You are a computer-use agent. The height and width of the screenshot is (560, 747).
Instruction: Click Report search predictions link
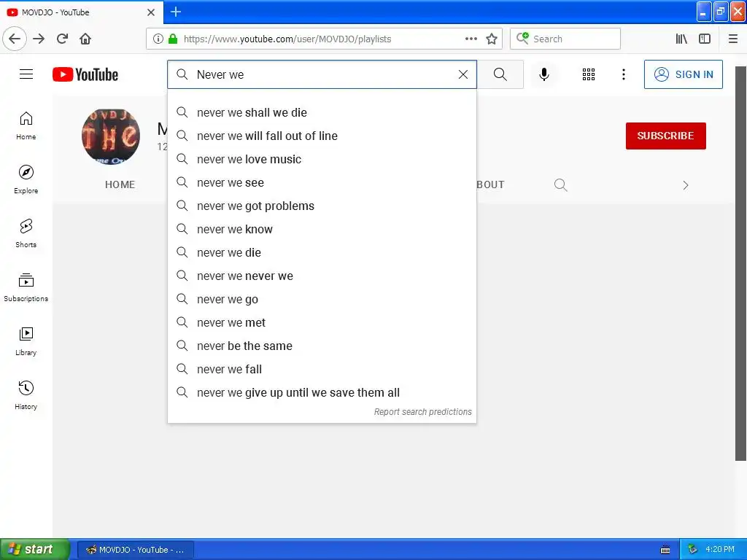(422, 412)
